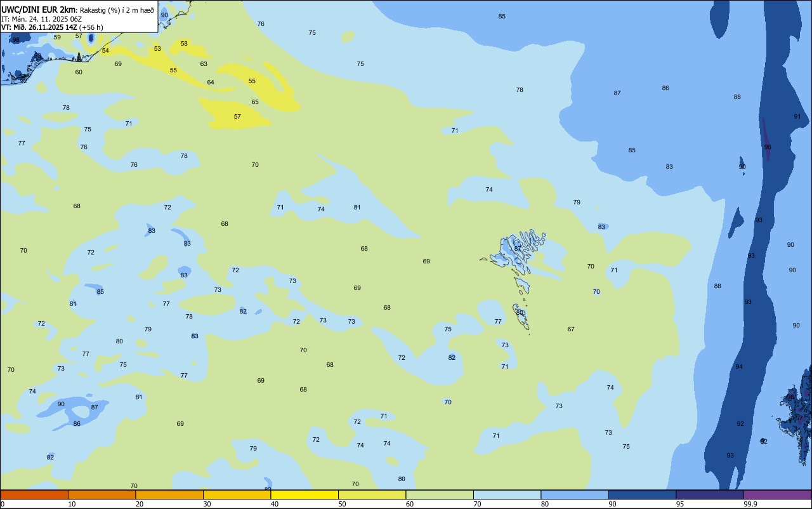Select the 95–99.9 navy legend swatch
This screenshot has height=509, width=812.
click(x=710, y=494)
